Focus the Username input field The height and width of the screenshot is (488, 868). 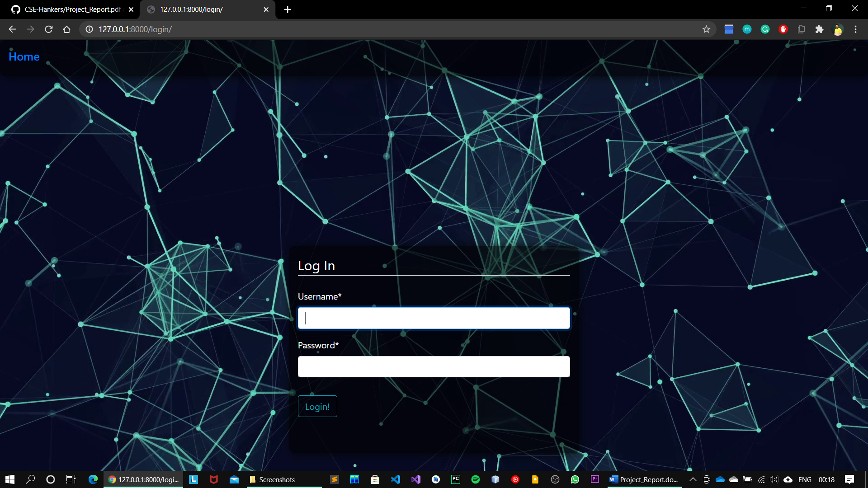[x=434, y=318]
